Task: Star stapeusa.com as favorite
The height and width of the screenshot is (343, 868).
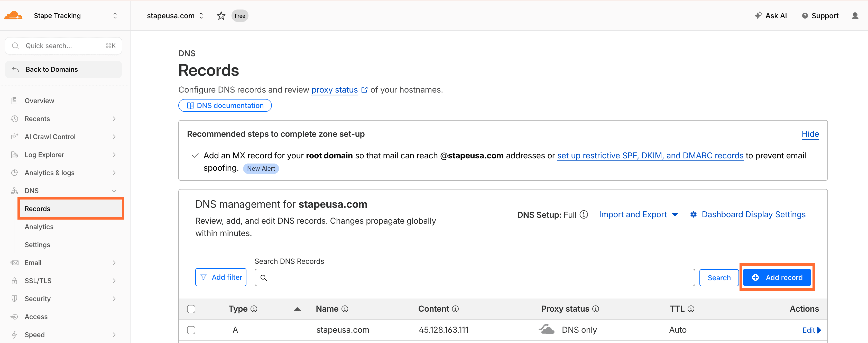Action: tap(221, 15)
